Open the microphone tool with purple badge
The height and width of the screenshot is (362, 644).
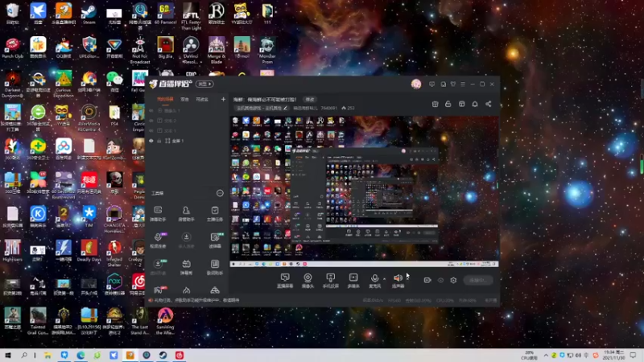pos(158,241)
